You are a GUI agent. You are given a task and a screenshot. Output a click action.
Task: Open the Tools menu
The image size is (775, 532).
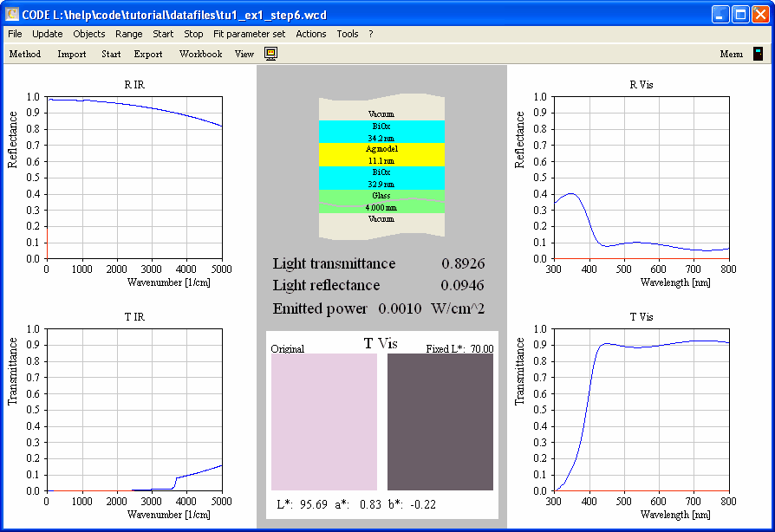coord(347,34)
